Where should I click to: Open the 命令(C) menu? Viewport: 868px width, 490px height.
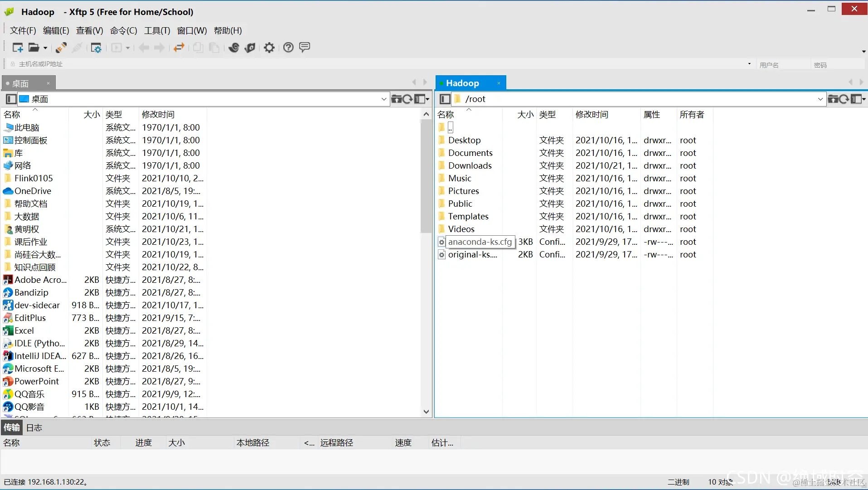124,30
